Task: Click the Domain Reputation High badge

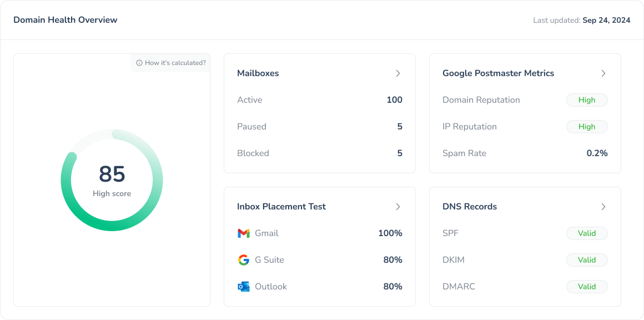Action: 587,100
